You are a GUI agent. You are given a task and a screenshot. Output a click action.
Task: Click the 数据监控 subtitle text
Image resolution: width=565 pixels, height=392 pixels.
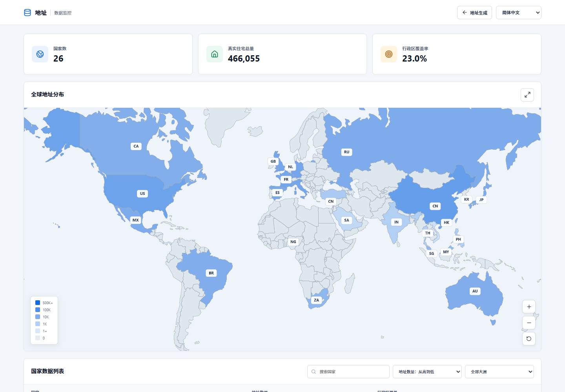(63, 13)
